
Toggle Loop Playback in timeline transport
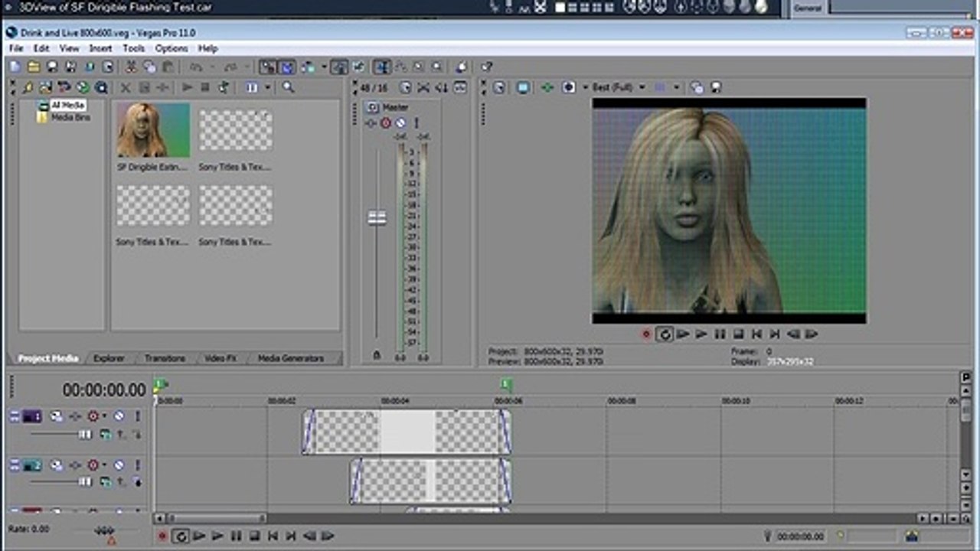pos(180,536)
